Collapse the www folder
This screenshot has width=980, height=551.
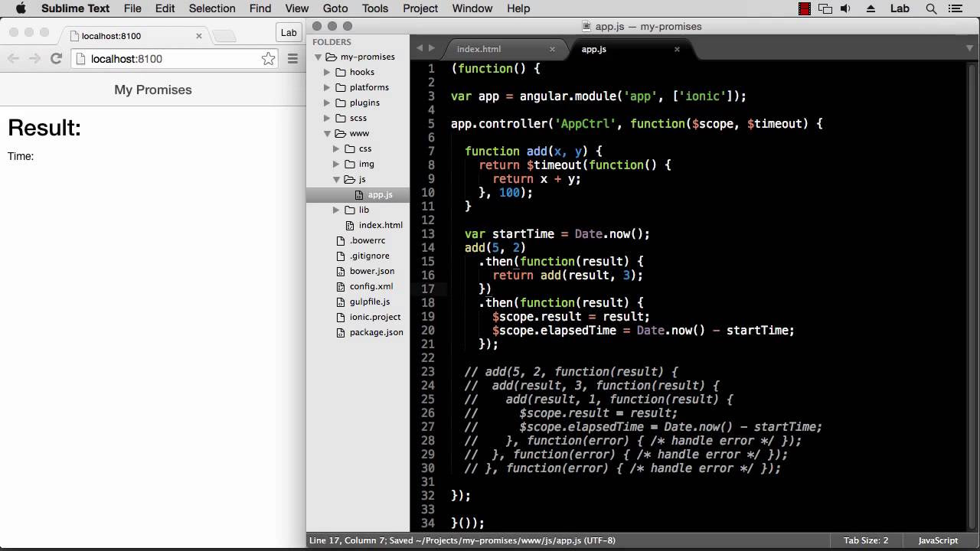[327, 133]
